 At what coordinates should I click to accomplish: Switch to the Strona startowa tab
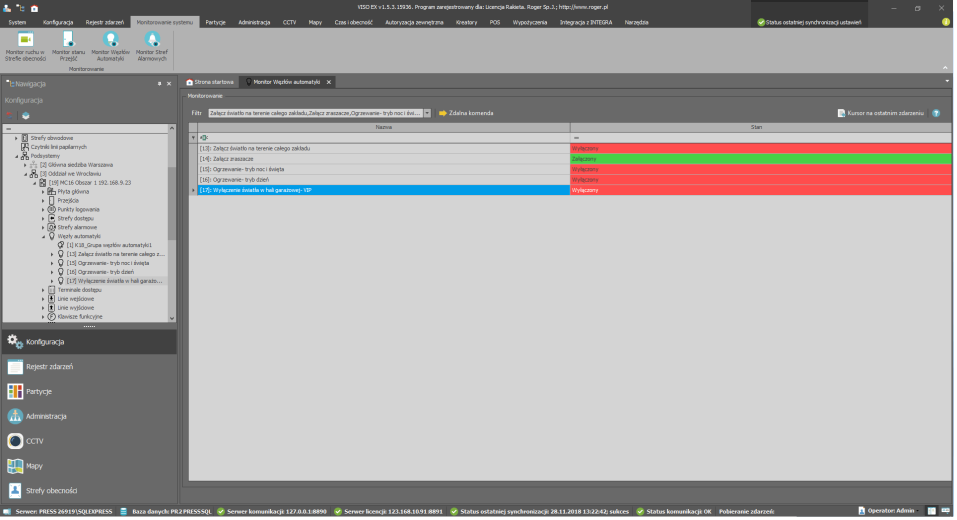pos(211,82)
